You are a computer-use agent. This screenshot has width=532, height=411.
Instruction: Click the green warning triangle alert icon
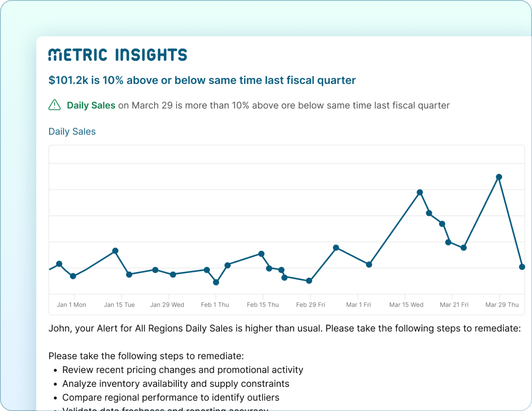54,105
